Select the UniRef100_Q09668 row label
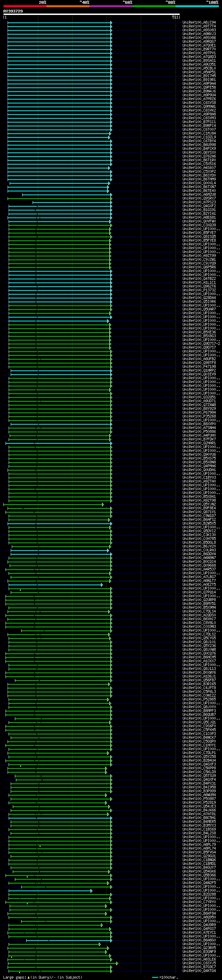 (199, 565)
